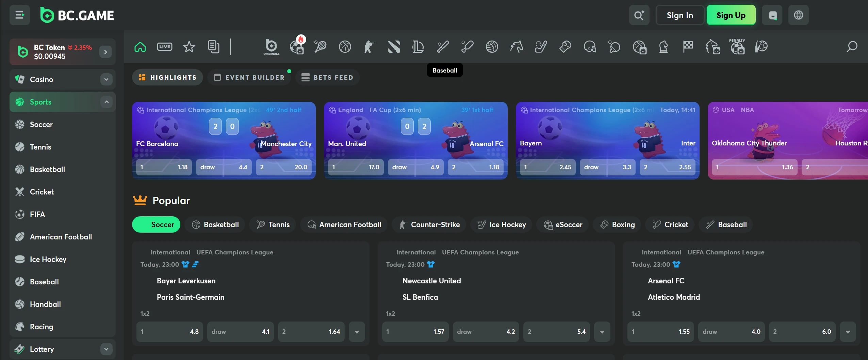Click the Sign Up button
Screen dimensions: 868x360
pos(731,15)
